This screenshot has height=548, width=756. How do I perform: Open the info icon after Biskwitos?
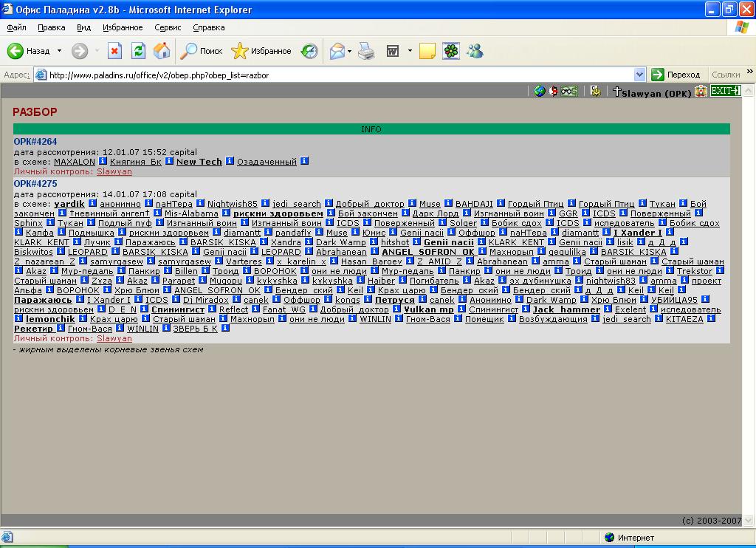click(x=61, y=251)
